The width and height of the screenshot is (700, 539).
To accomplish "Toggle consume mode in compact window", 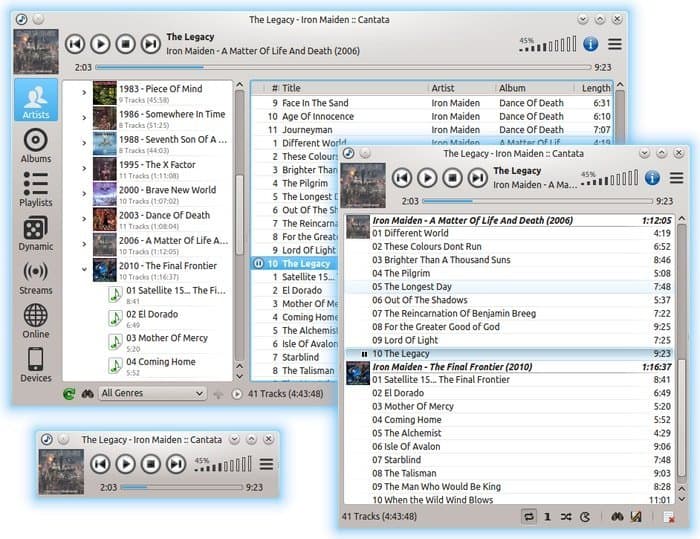I will pyautogui.click(x=585, y=517).
